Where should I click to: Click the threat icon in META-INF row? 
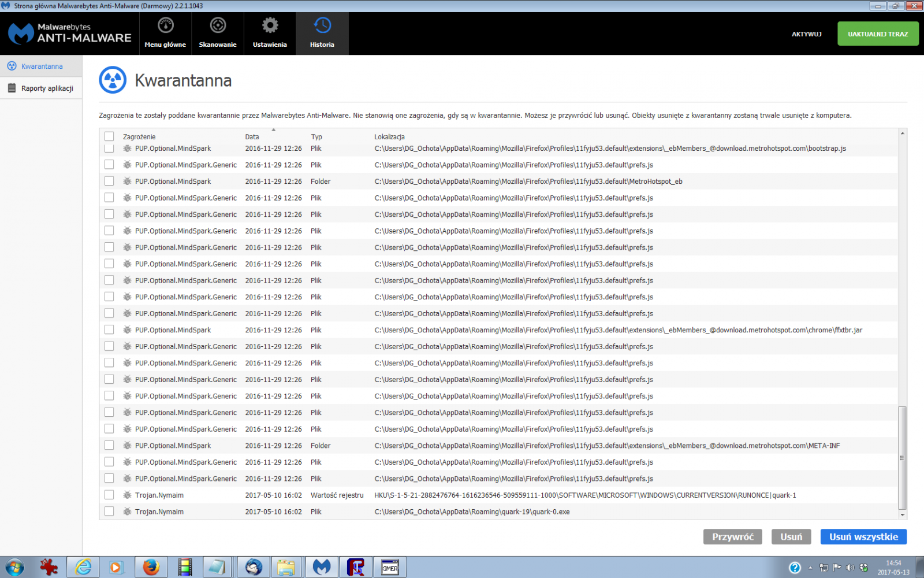127,445
